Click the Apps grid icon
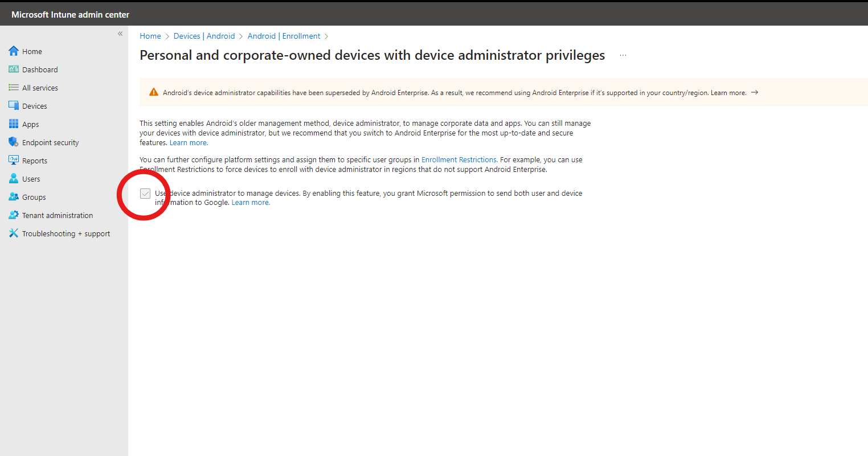The width and height of the screenshot is (868, 456). tap(14, 124)
